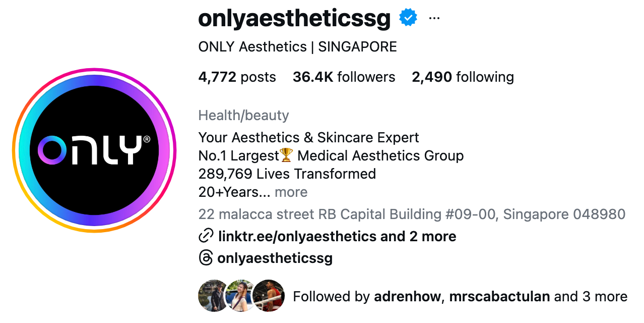644x323 pixels.
Task: Open the 36.4K followers list
Action: [x=344, y=77]
